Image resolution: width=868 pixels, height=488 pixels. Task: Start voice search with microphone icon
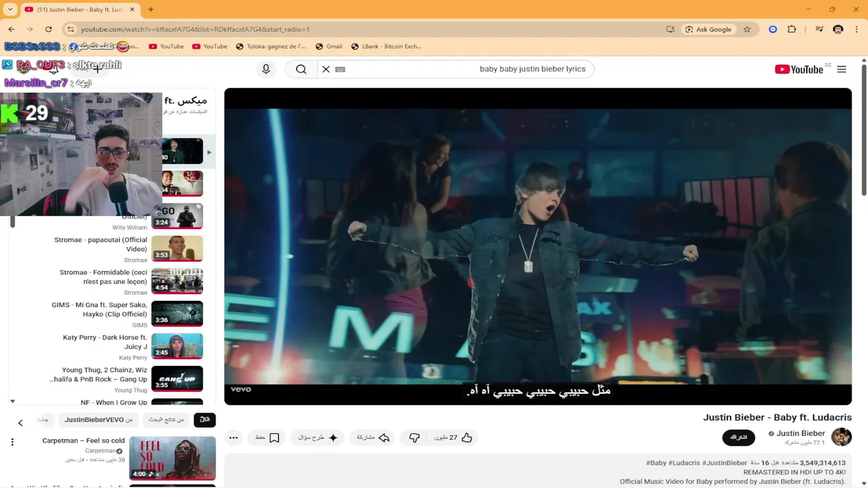pos(266,69)
